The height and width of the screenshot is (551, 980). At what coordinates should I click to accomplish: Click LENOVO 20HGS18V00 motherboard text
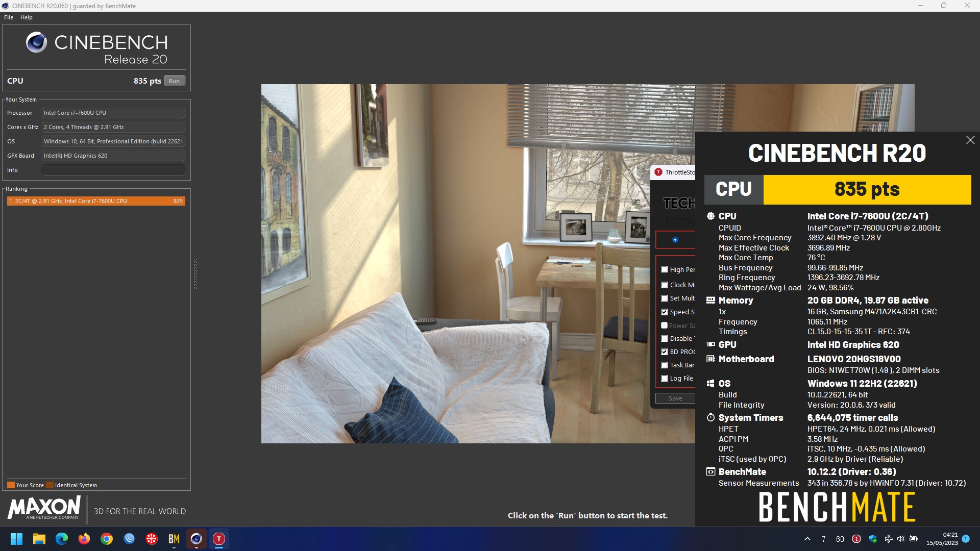click(x=854, y=359)
